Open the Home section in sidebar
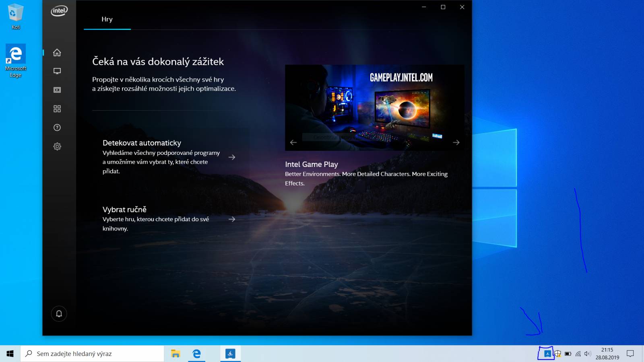This screenshot has width=644, height=362. click(x=57, y=52)
